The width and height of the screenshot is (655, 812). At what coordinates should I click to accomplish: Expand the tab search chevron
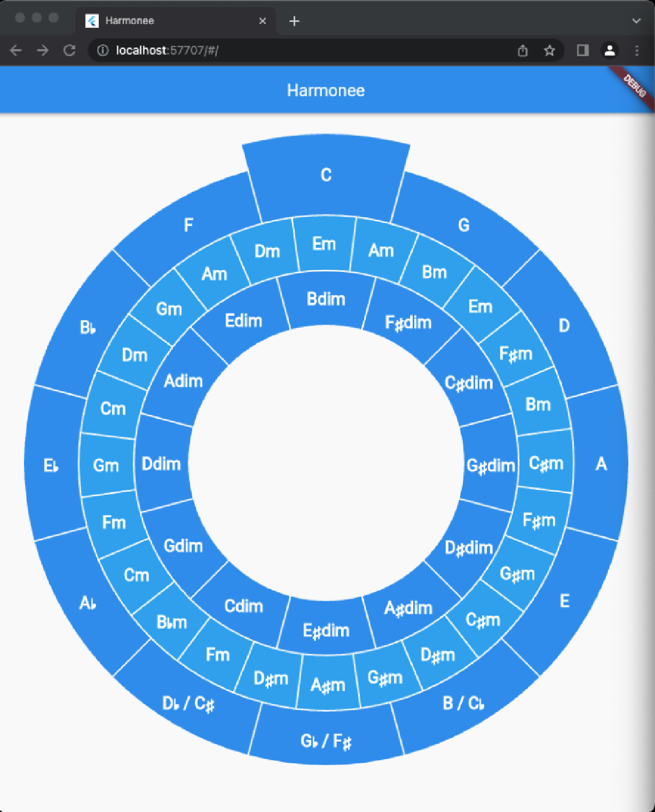pos(636,21)
